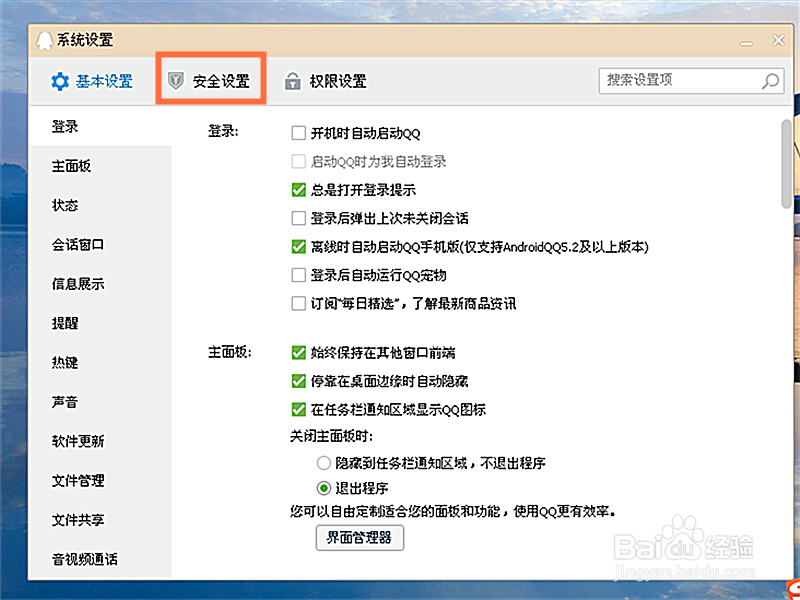
Task: Select the 提醒 sidebar entry
Action: coord(64,323)
